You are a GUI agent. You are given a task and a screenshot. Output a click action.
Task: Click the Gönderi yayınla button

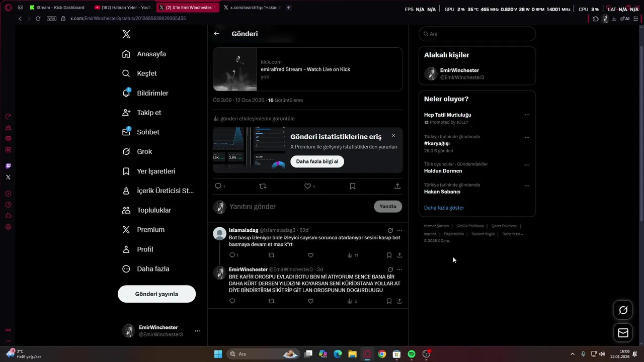[x=156, y=294]
